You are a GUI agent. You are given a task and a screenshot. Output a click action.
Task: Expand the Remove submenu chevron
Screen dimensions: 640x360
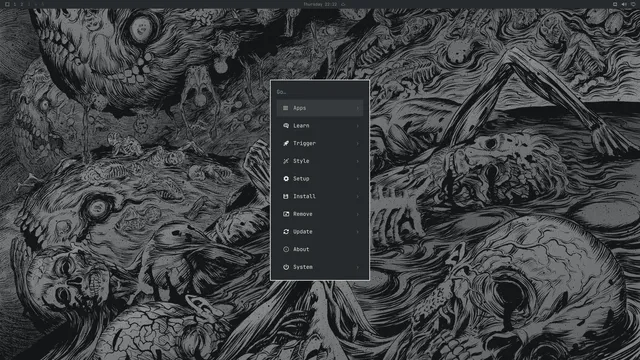(x=358, y=214)
